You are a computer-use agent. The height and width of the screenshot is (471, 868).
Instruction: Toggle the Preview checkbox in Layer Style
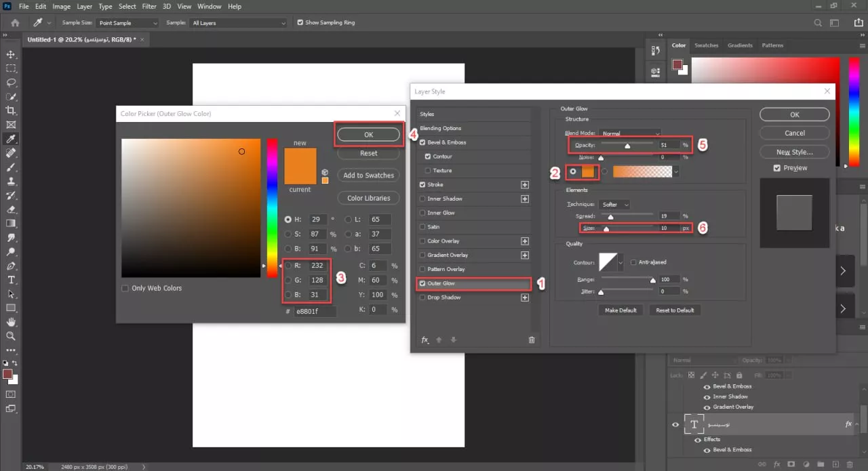pyautogui.click(x=777, y=167)
